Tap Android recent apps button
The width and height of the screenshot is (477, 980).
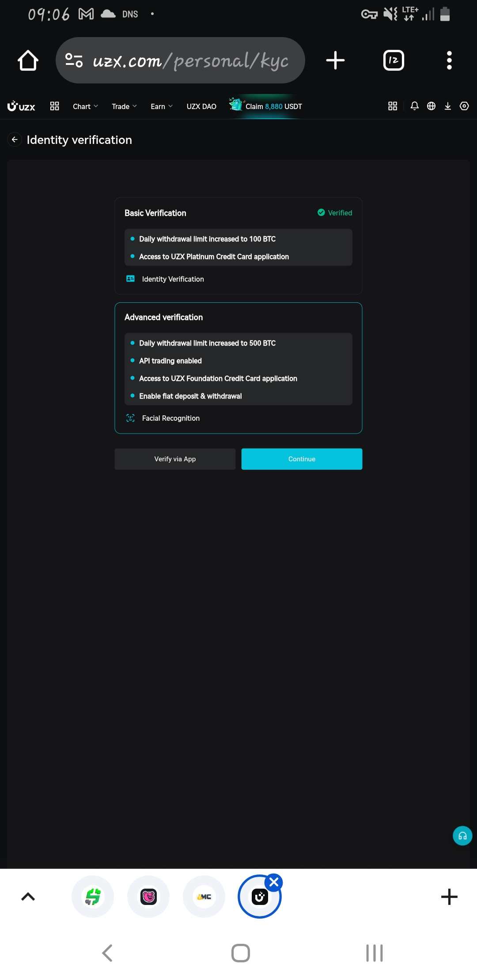375,953
